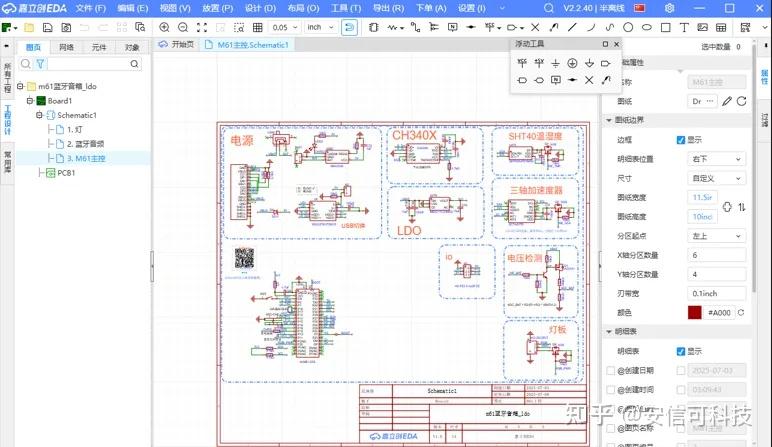Open the 放置 (P) menu
This screenshot has width=772, height=447.
[x=218, y=8]
